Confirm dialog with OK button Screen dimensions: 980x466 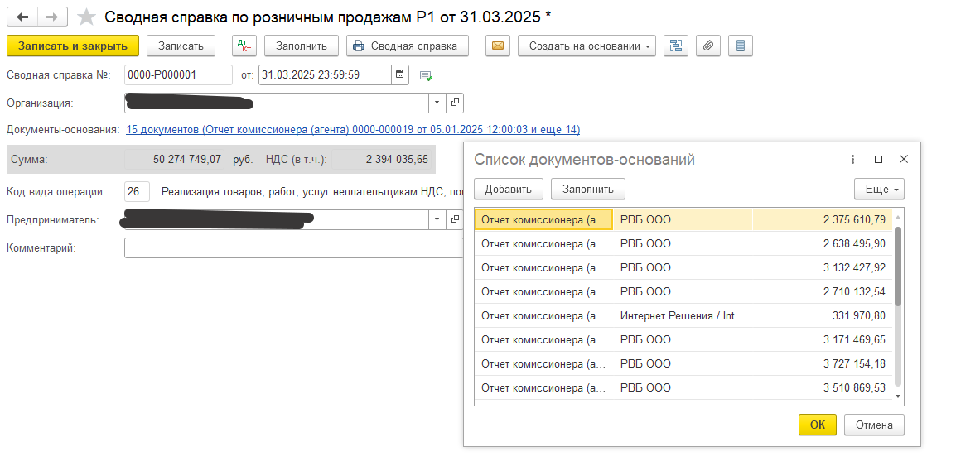817,425
